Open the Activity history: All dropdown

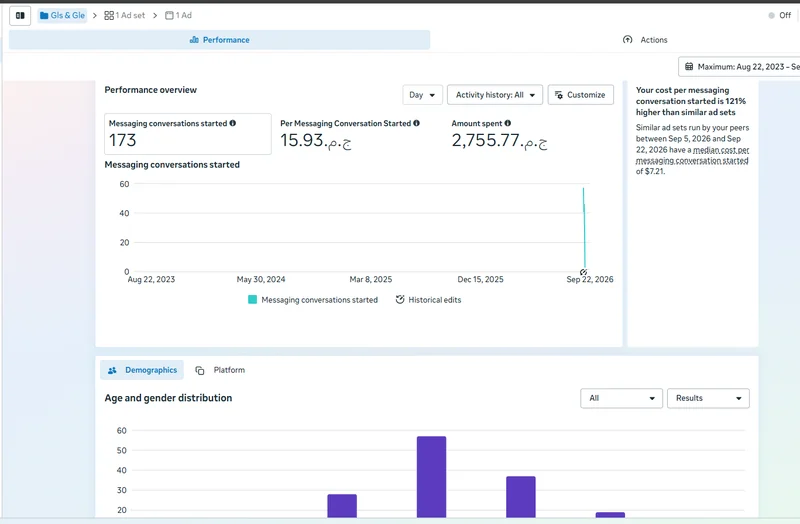[x=495, y=95]
